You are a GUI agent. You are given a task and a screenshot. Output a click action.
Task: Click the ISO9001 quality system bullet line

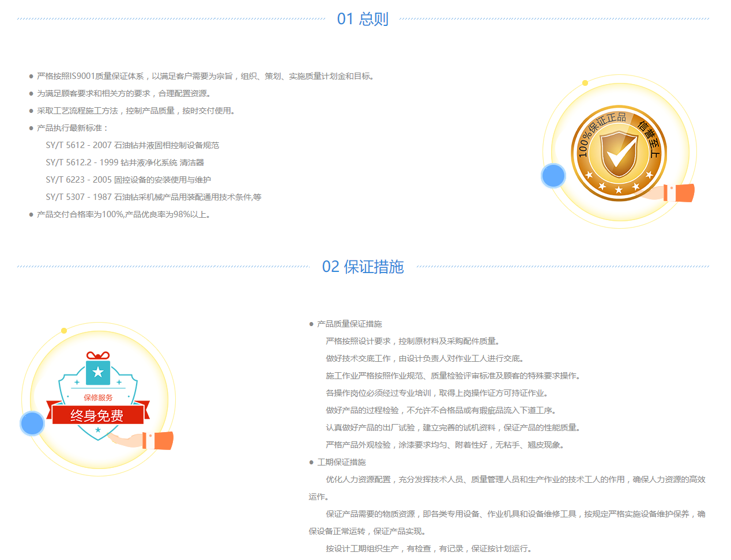pos(206,76)
